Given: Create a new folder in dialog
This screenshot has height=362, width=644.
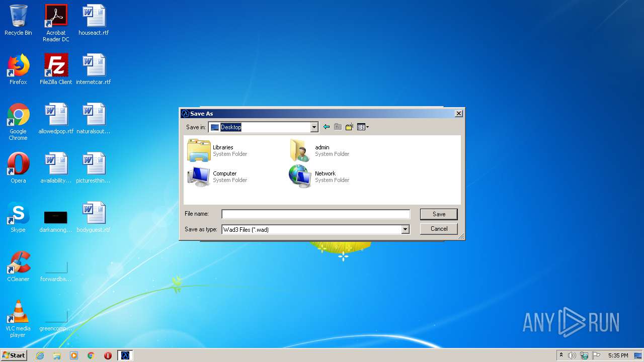Looking at the screenshot, I should pyautogui.click(x=349, y=127).
